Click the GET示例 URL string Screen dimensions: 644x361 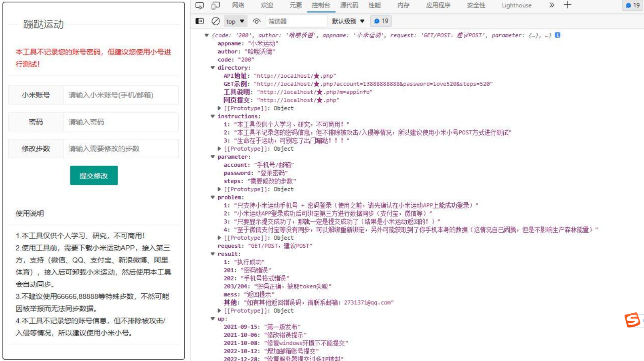point(373,84)
